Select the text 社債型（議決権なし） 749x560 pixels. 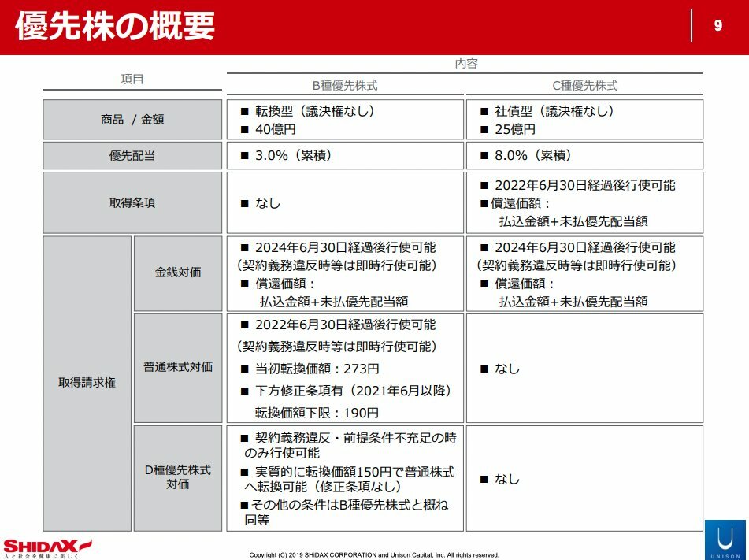pos(554,111)
